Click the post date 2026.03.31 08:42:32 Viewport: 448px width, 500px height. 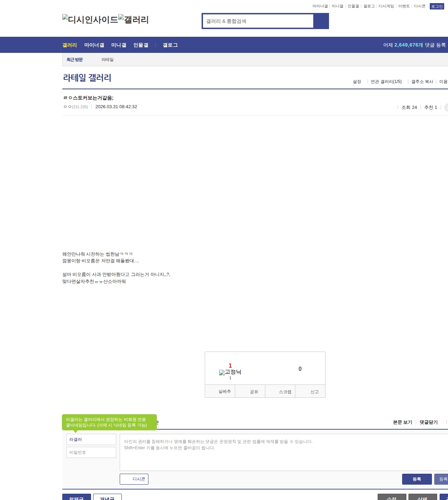pos(116,107)
